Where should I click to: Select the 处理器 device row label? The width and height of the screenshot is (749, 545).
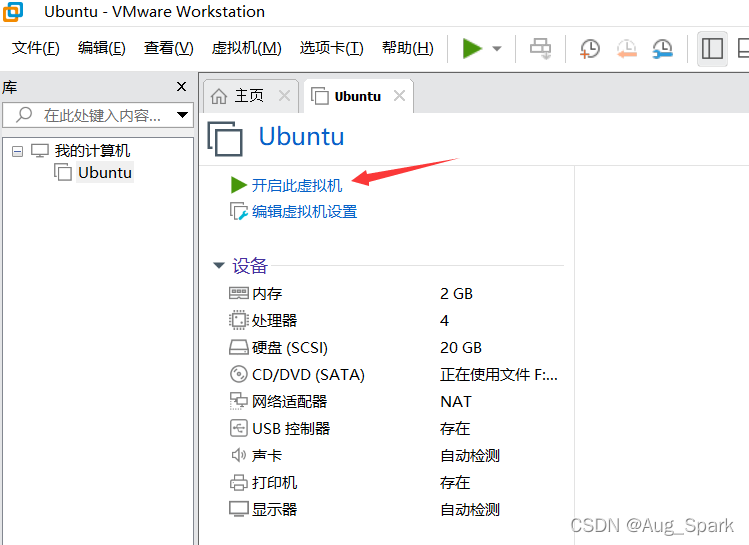click(275, 321)
